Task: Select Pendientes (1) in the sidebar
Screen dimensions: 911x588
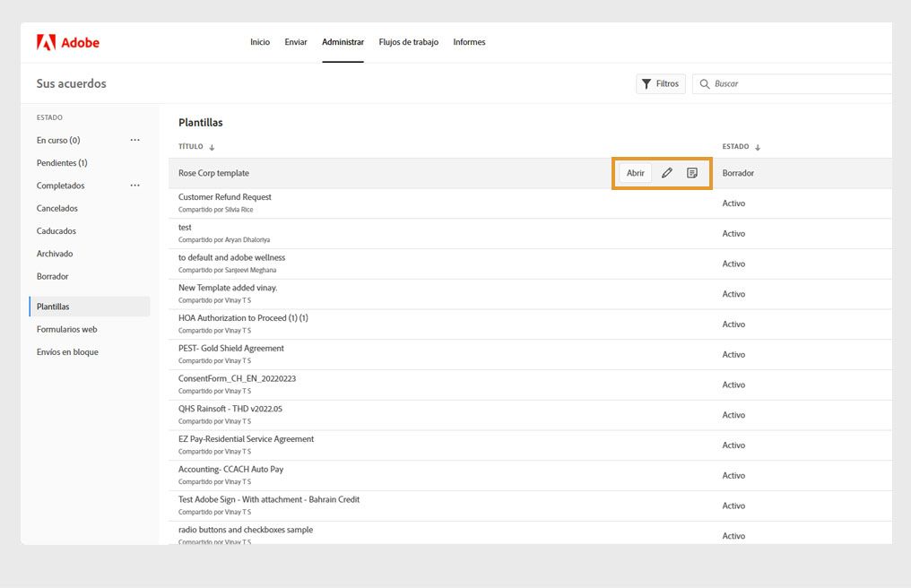Action: [62, 163]
